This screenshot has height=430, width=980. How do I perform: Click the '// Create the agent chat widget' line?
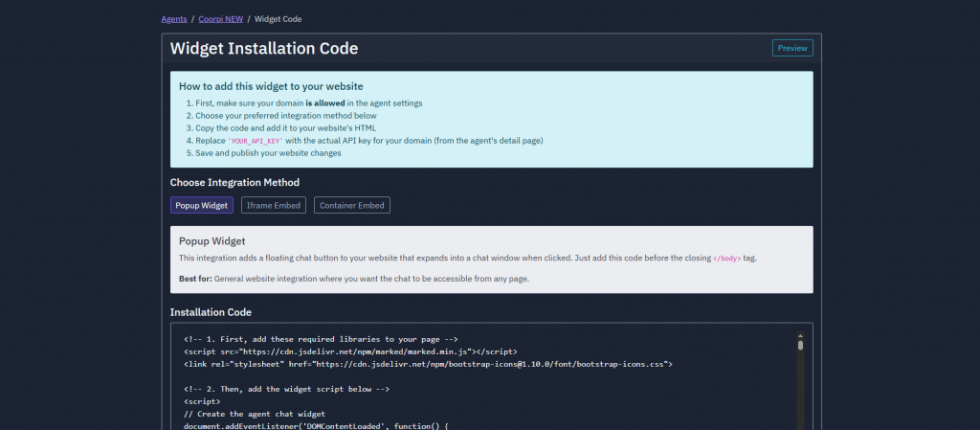click(255, 414)
